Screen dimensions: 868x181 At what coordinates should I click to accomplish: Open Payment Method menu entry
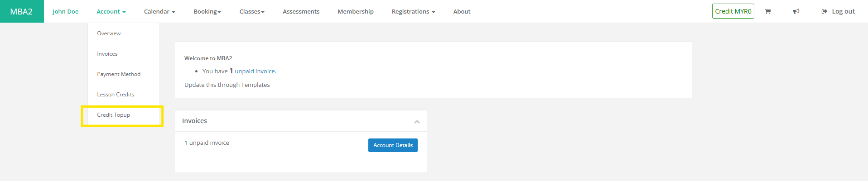coord(119,74)
